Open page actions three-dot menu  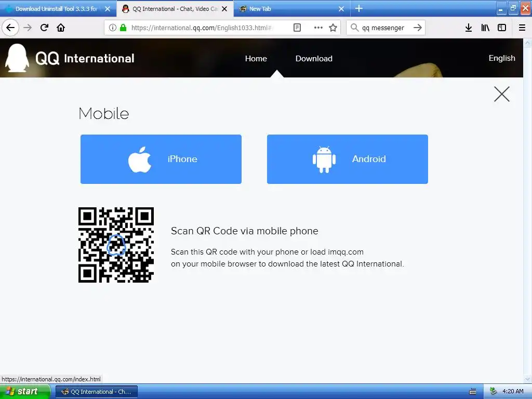coord(318,28)
